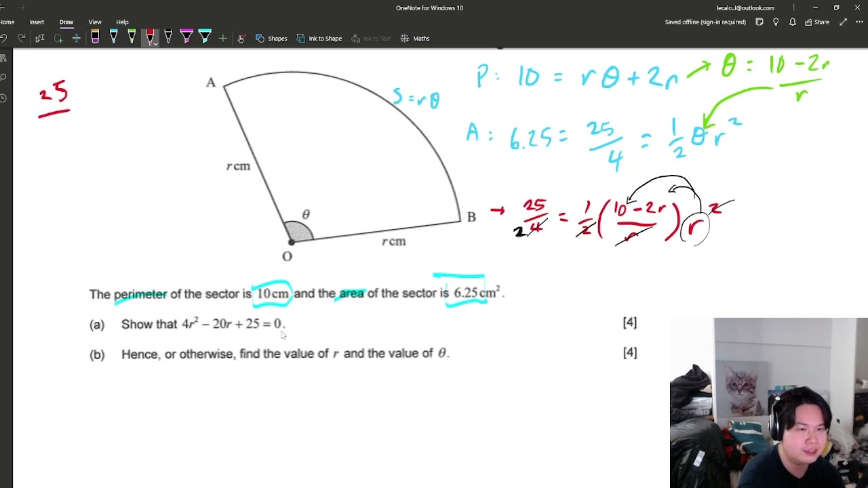Screen dimensions: 868x488
Task: Open recent notes clock icon
Action: (x=3, y=98)
